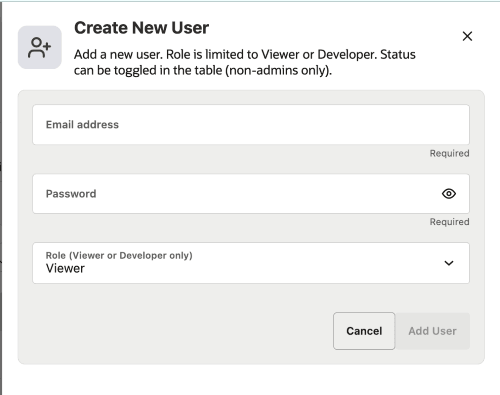Click the Required hint under Email address
Image resolution: width=500 pixels, height=395 pixels.
point(449,153)
